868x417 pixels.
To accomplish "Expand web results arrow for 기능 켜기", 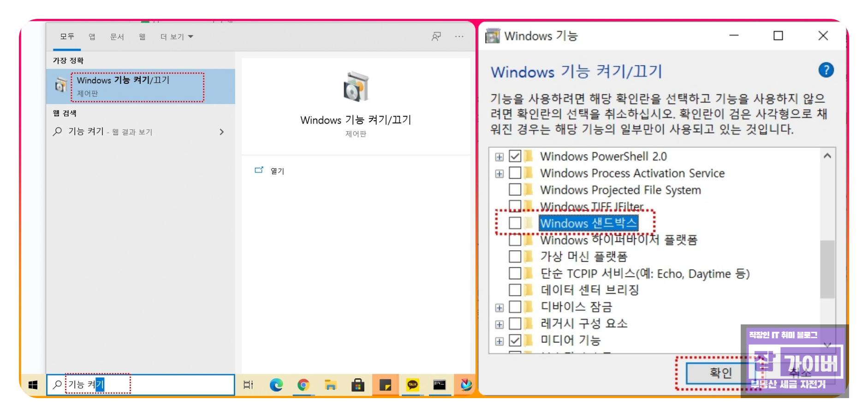I will pos(222,132).
